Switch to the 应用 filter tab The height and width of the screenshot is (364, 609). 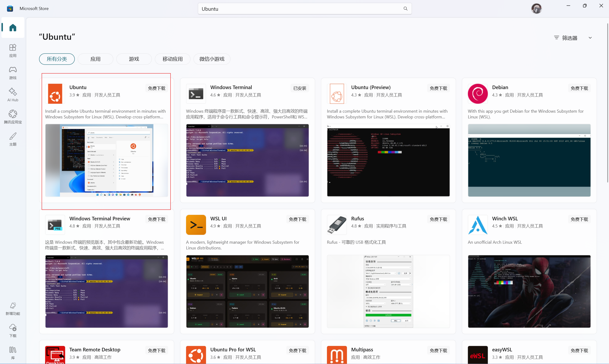tap(95, 59)
